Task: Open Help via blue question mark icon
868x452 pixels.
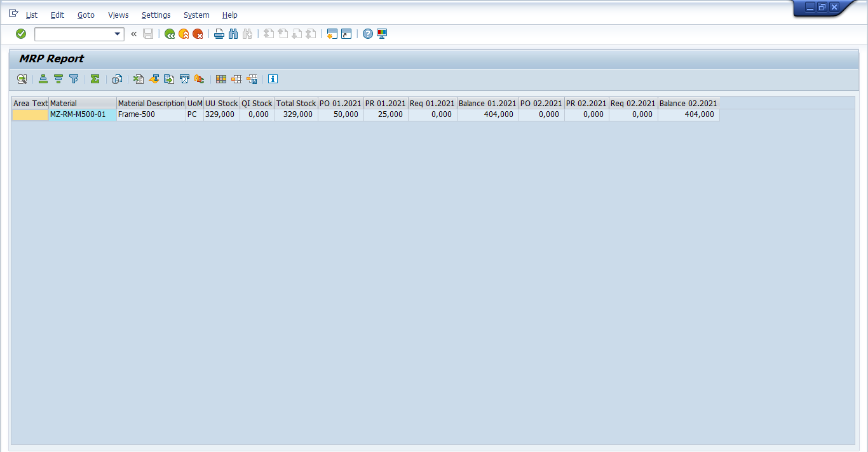Action: point(368,34)
